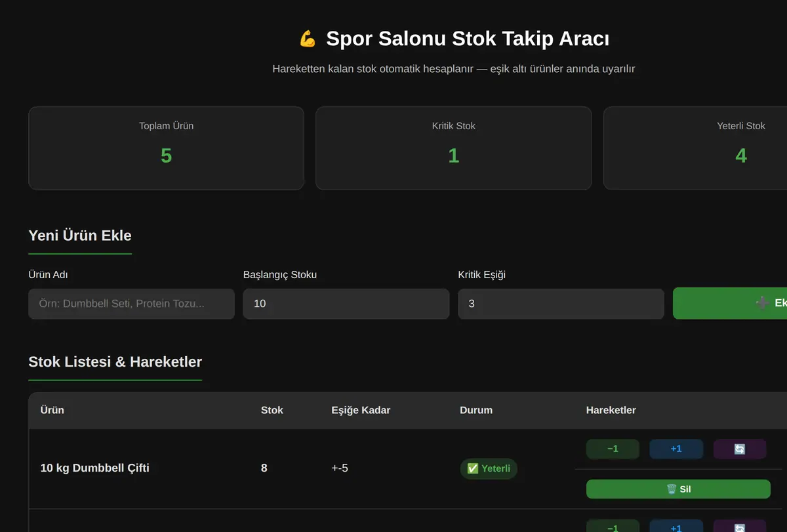Click the flexed arm emoji in title
787x532 pixels.
click(x=308, y=39)
